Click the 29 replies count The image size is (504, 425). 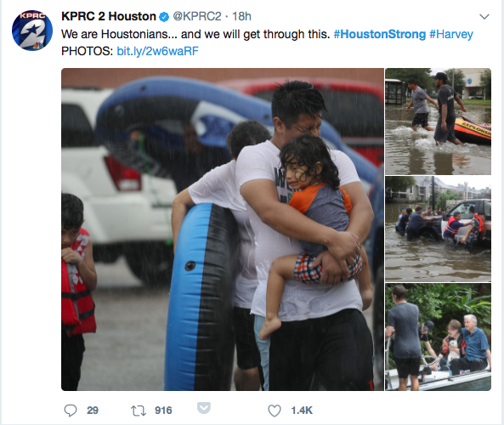pyautogui.click(x=93, y=411)
